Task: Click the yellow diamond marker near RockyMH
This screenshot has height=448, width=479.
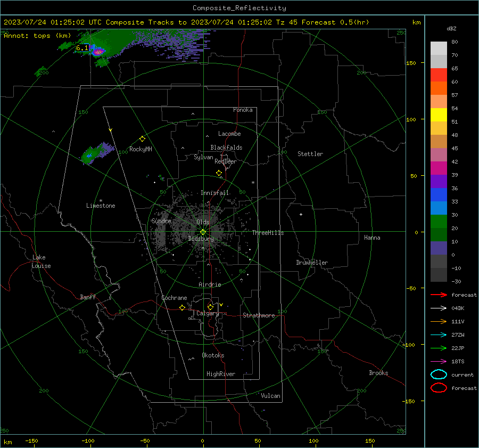Action: point(142,139)
